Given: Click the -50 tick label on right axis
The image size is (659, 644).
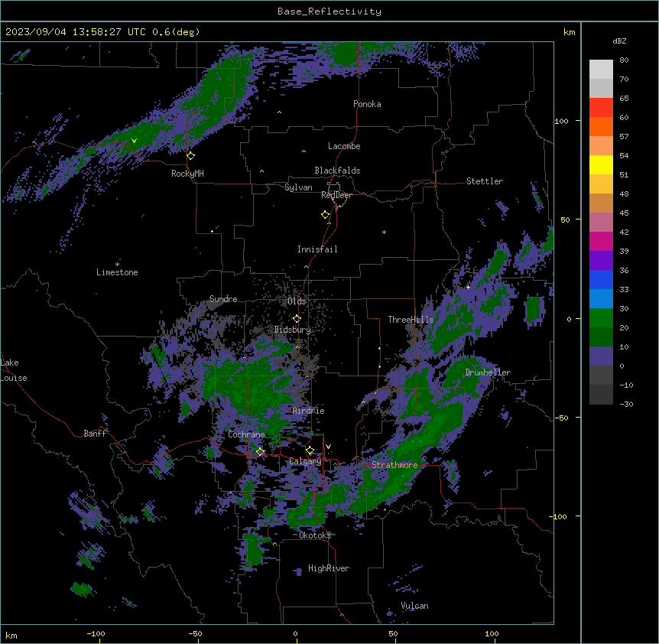Looking at the screenshot, I should coord(561,418).
